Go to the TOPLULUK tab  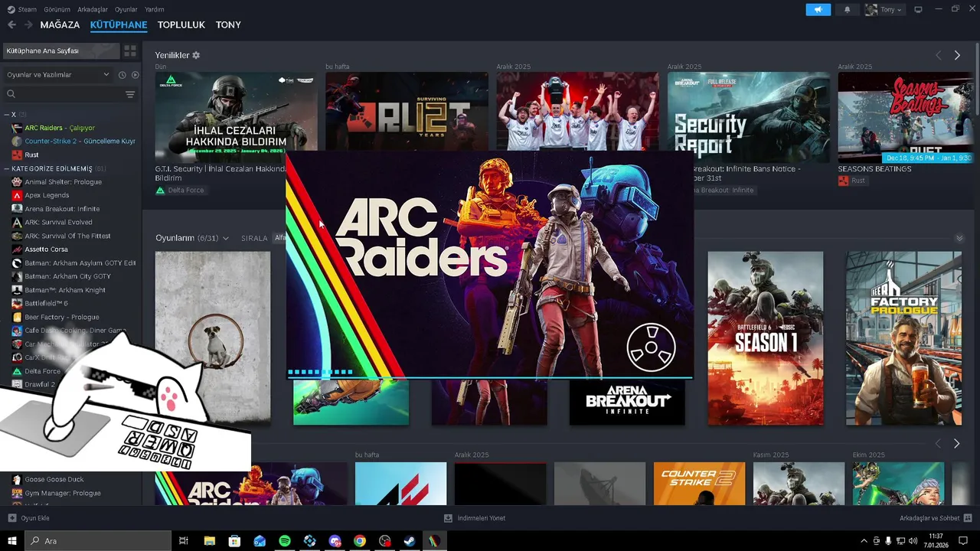point(181,24)
